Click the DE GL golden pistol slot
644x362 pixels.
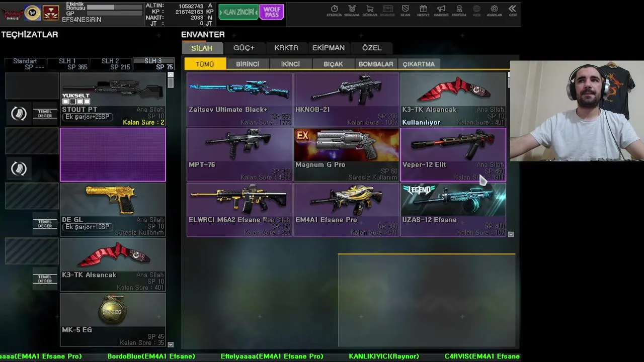pyautogui.click(x=113, y=209)
